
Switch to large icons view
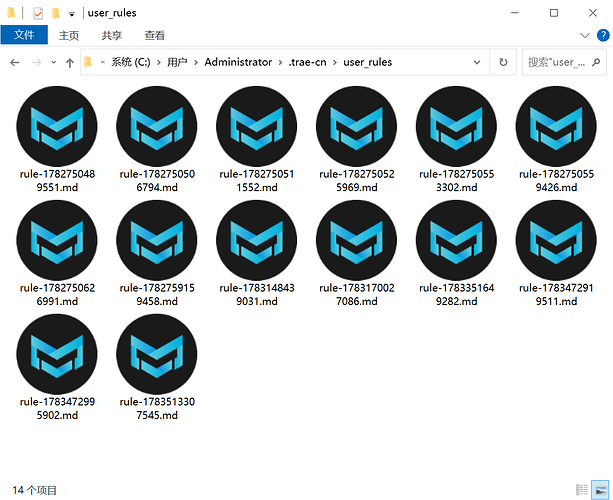coord(600,489)
